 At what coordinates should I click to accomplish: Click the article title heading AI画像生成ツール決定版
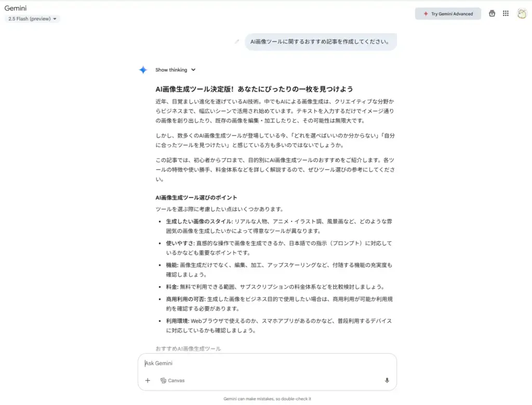pos(254,89)
